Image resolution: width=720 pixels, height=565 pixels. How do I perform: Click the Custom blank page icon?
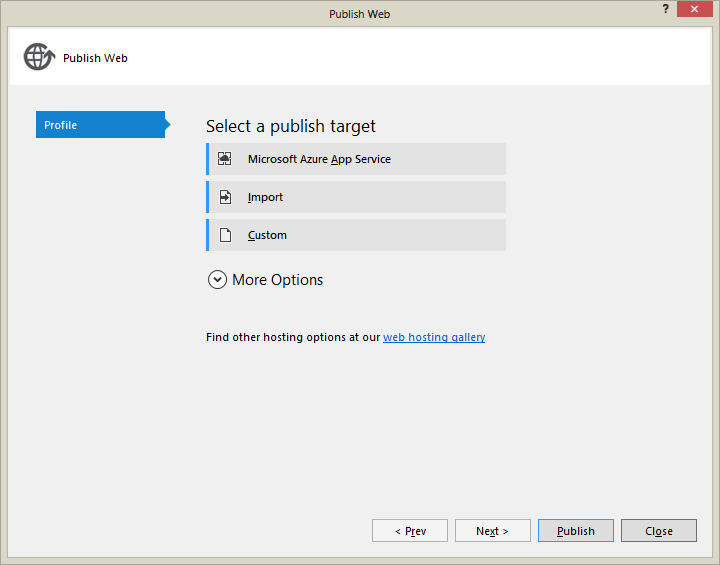pyautogui.click(x=225, y=235)
